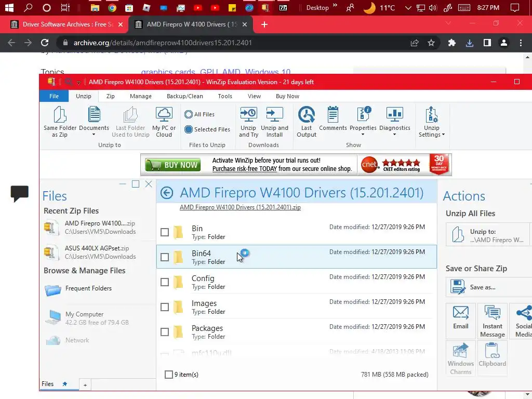
Task: Bookmark this page with the star
Action: coord(431,43)
